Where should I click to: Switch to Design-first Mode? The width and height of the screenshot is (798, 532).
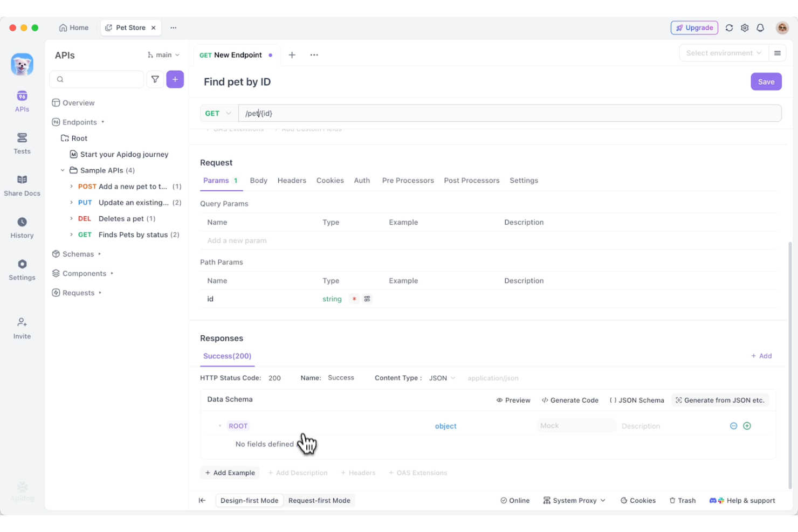point(249,501)
